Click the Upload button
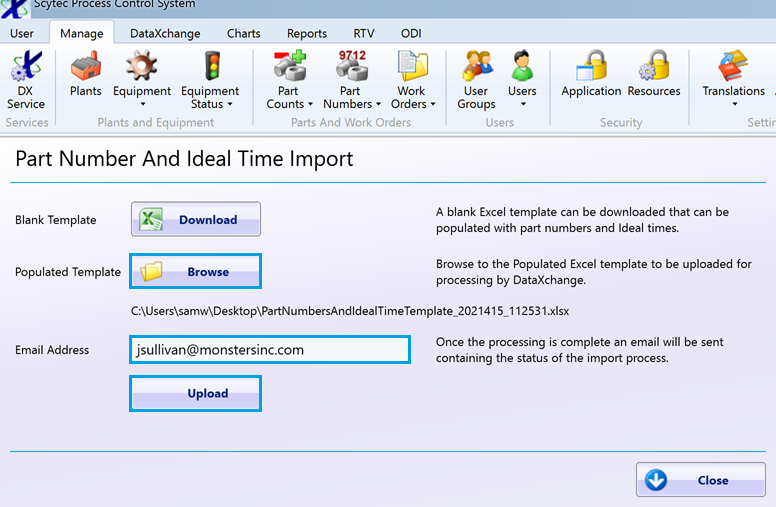776x507 pixels. (x=195, y=393)
